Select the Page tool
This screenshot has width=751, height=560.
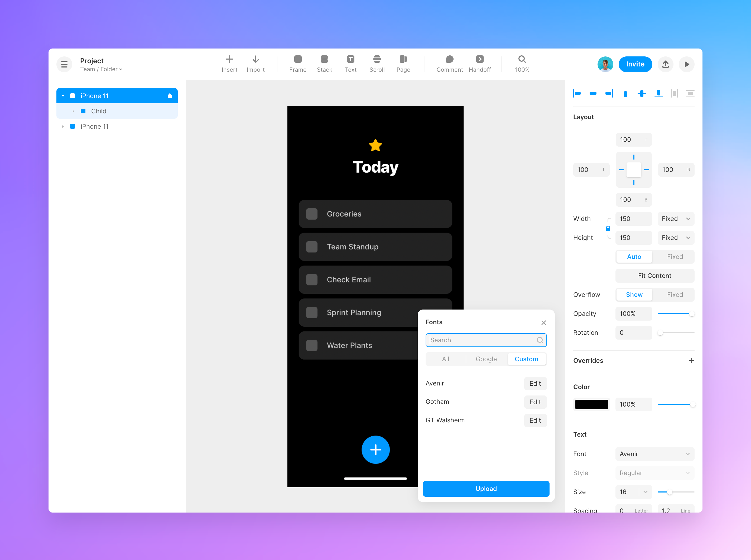403,64
